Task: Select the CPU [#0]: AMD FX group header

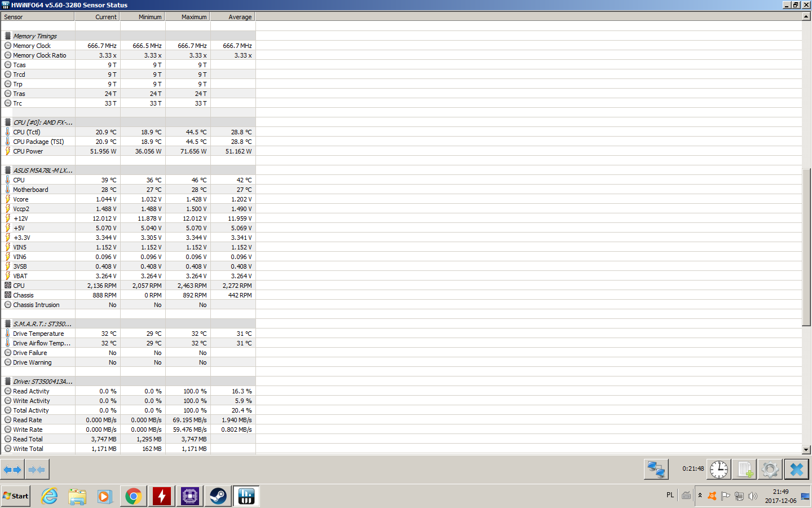Action: (x=128, y=122)
